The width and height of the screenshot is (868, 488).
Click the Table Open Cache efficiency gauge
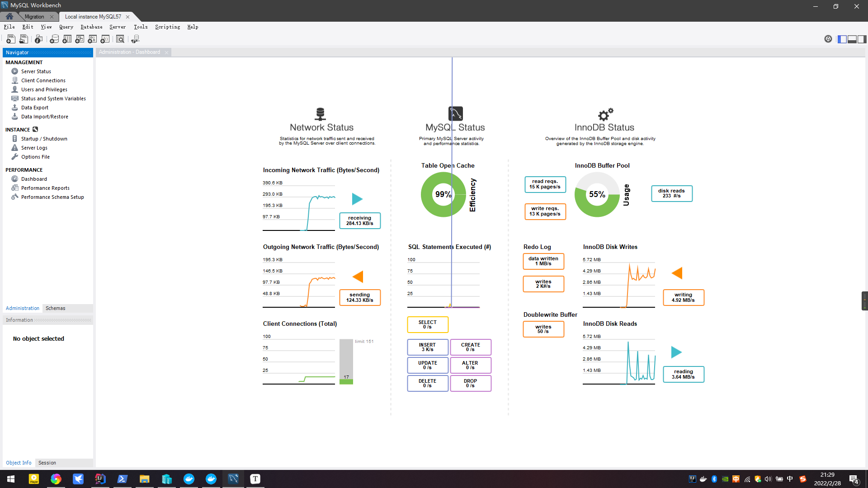pos(443,194)
